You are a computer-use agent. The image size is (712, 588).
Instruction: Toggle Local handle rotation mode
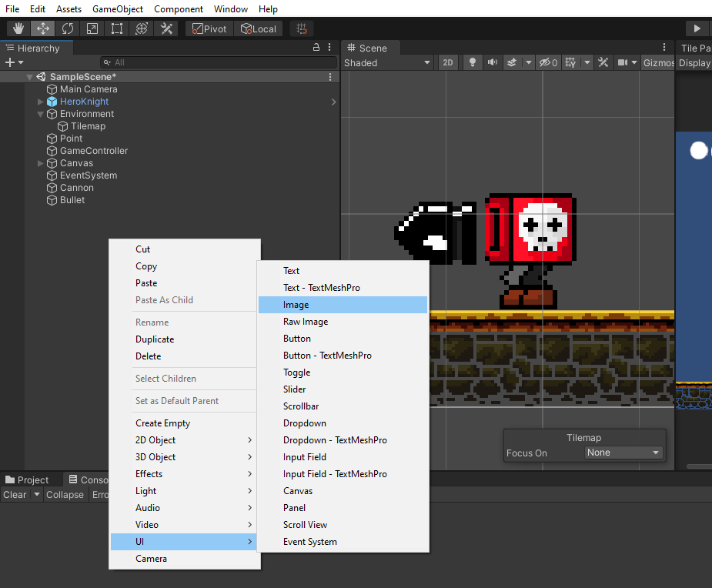tap(258, 28)
